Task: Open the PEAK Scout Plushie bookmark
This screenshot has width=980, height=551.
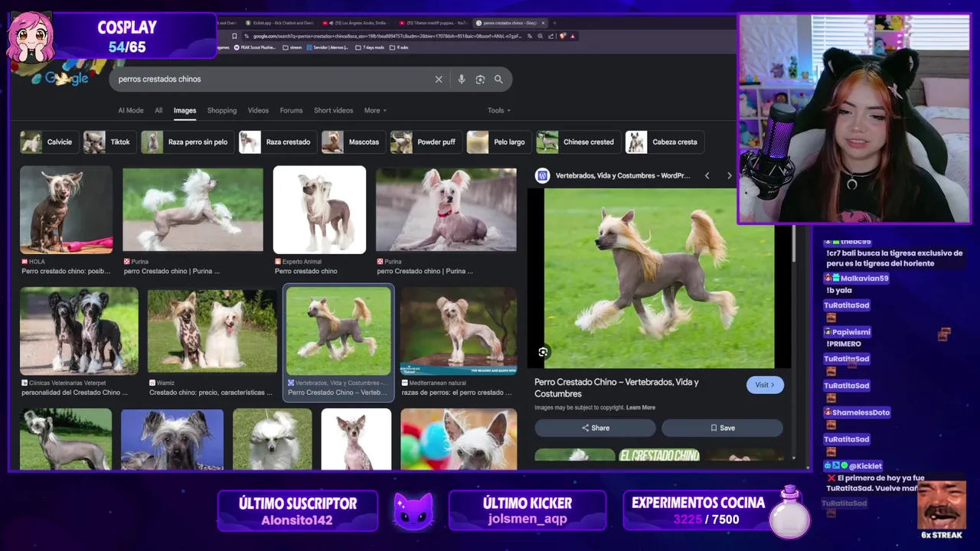Action: click(x=255, y=47)
